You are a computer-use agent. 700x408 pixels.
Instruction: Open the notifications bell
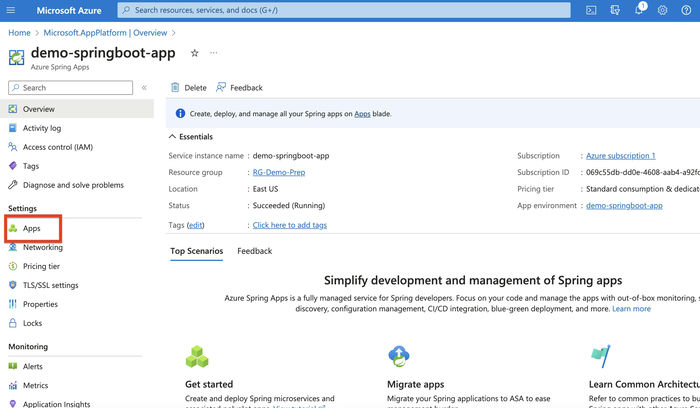click(x=639, y=10)
